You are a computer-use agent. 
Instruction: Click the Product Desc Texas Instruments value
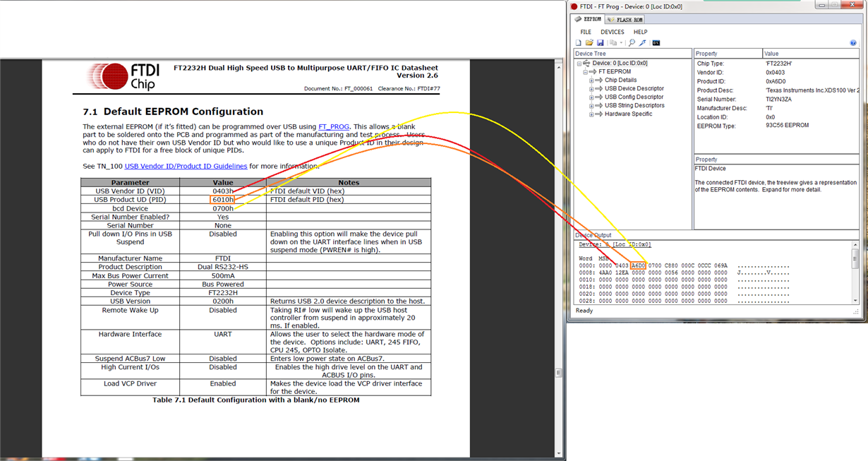tap(813, 90)
